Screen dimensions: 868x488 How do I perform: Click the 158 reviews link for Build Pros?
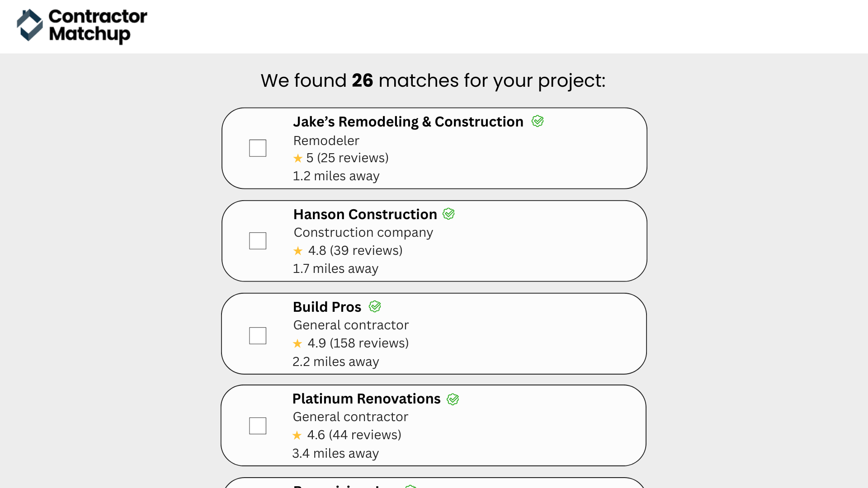coord(369,343)
